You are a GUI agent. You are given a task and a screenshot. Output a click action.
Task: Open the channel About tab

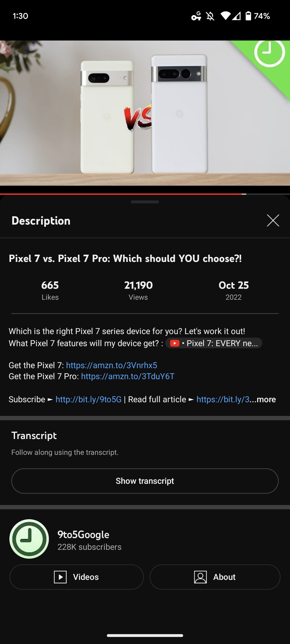point(215,577)
